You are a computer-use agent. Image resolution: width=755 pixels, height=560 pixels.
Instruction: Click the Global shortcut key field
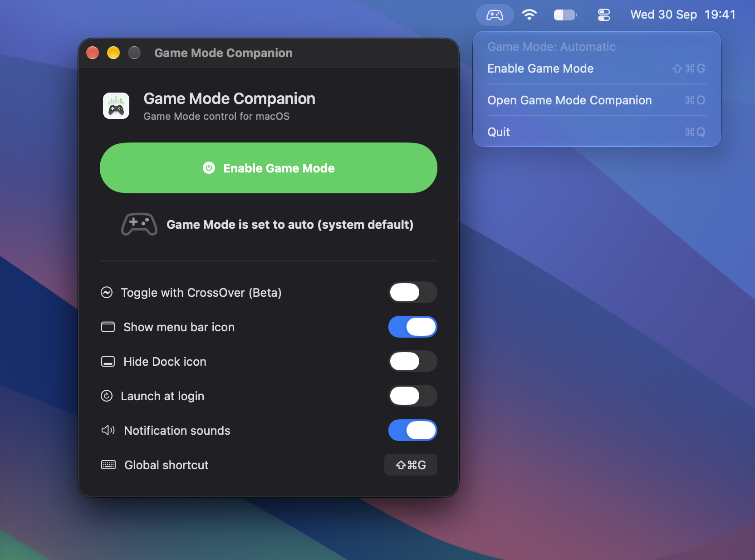click(x=411, y=465)
